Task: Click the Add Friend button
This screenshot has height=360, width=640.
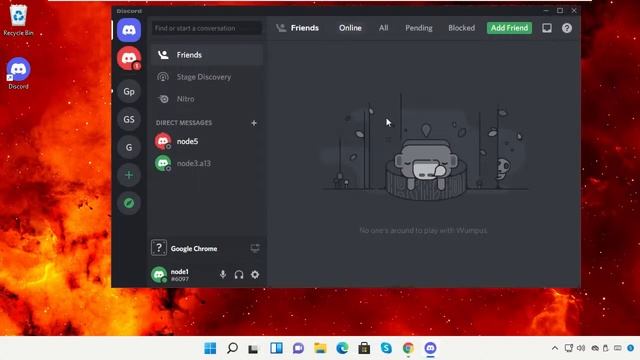Action: 509,28
